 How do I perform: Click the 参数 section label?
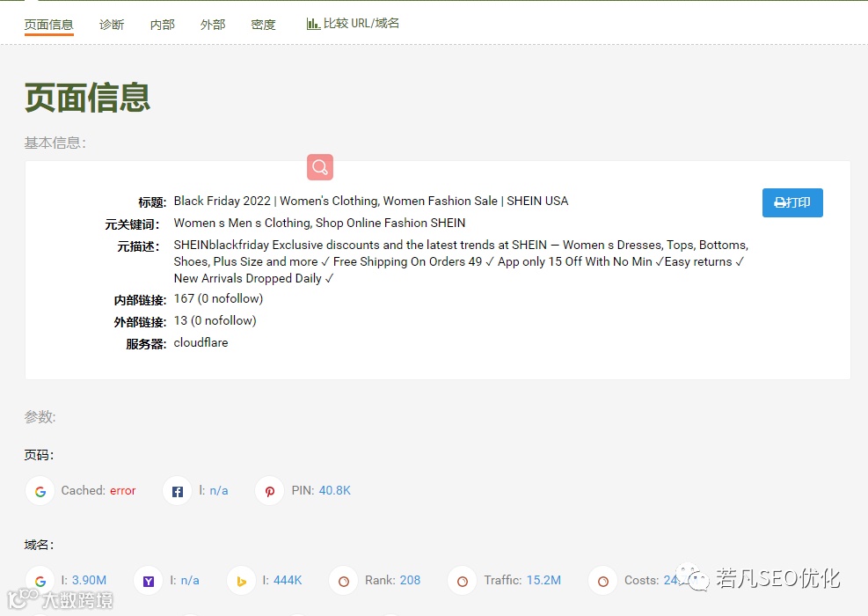(40, 416)
